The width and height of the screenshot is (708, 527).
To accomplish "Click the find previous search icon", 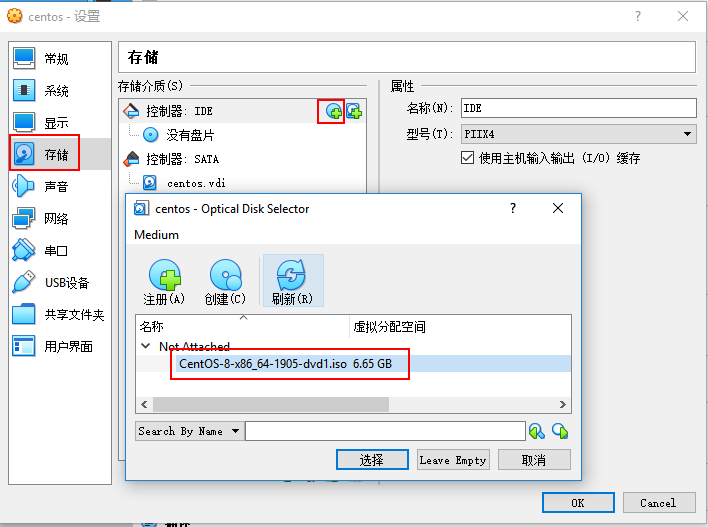I will pos(537,431).
